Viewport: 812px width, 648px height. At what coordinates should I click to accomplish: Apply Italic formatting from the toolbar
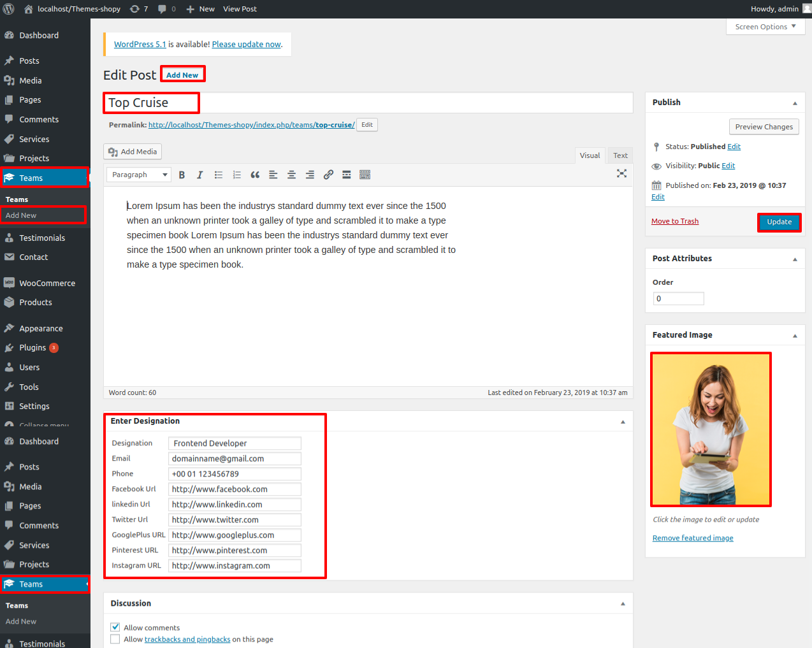coord(199,175)
